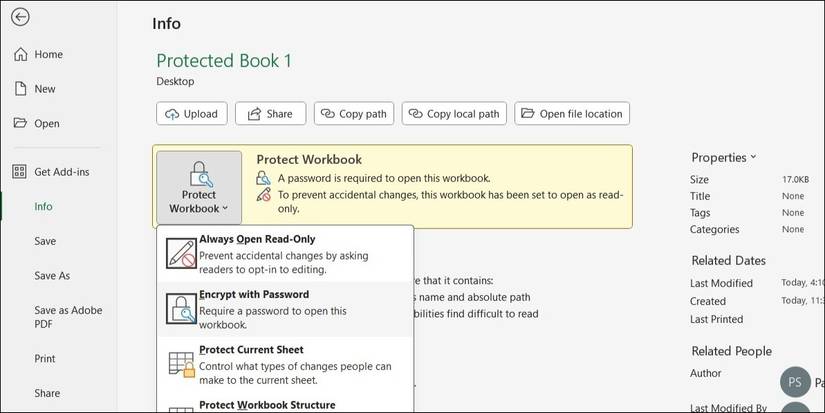Click the back arrow circle icon
The width and height of the screenshot is (825, 413).
pyautogui.click(x=20, y=17)
